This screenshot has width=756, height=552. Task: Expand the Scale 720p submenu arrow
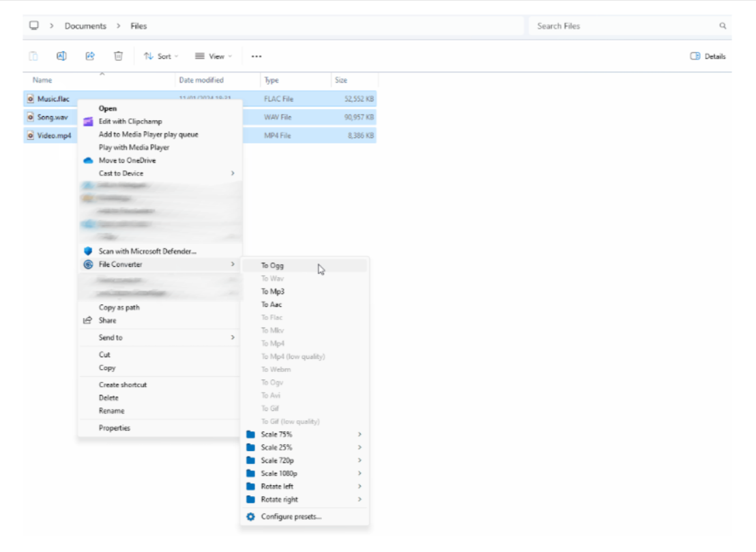360,461
